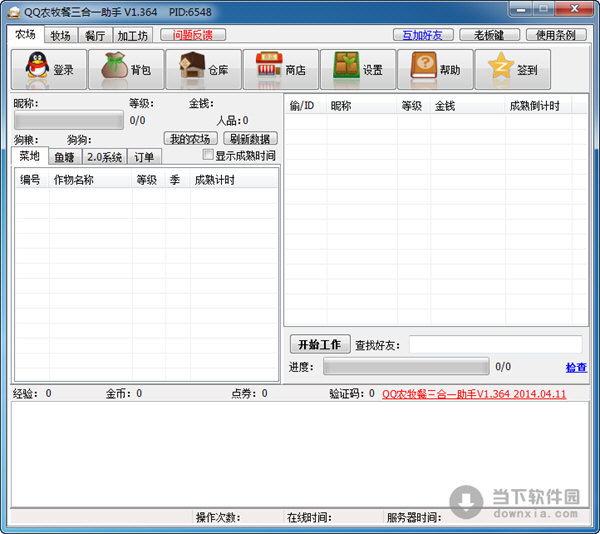
Task: Select the 2.0系统 sub-tab
Action: tap(104, 157)
